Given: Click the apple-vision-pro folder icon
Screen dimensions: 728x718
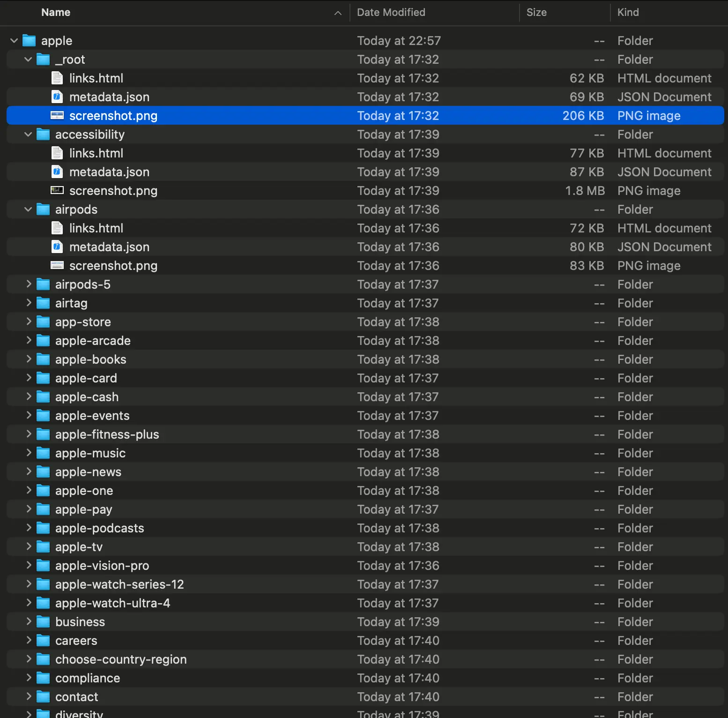Looking at the screenshot, I should pyautogui.click(x=43, y=566).
